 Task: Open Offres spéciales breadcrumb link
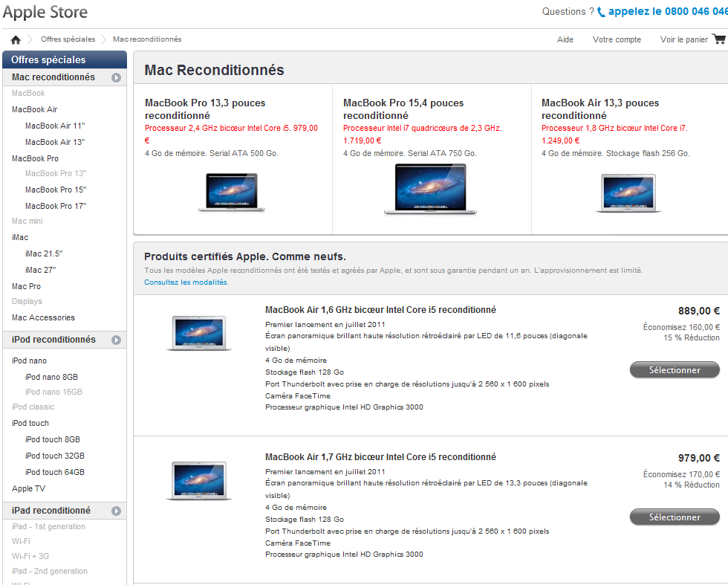coord(68,39)
